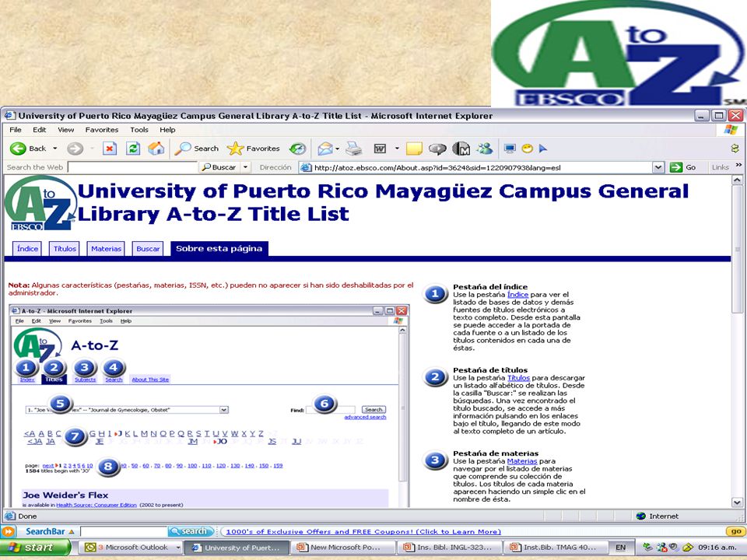
Task: Click the monitor icon in toolbar
Action: [x=510, y=149]
